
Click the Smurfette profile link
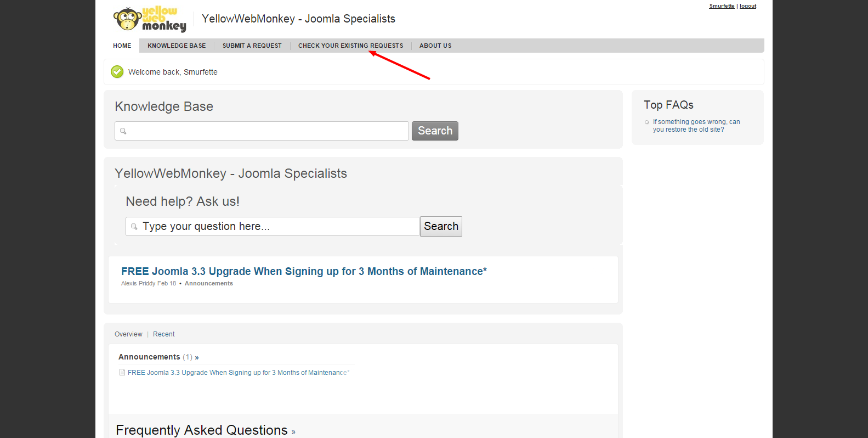[722, 6]
